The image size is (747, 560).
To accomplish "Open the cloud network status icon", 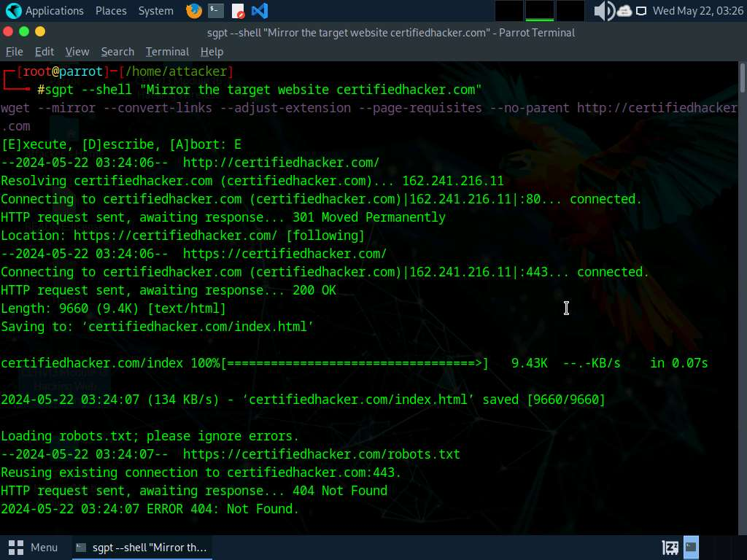I will click(624, 11).
